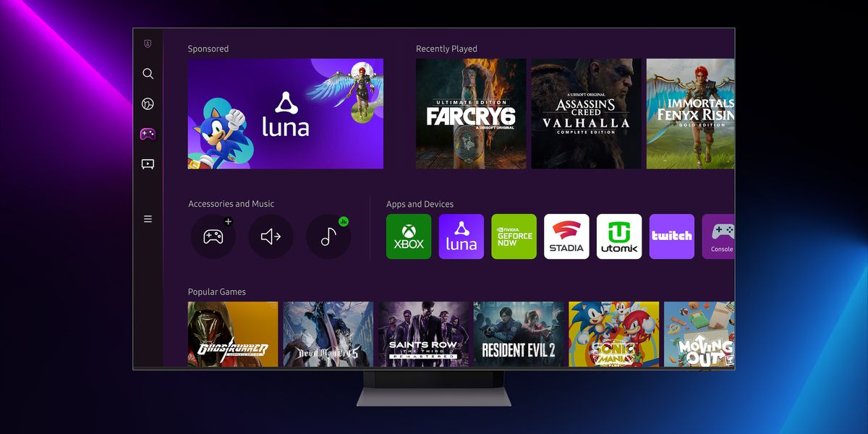Launch the Stadia app
Image resolution: width=868 pixels, height=434 pixels.
pyautogui.click(x=566, y=237)
